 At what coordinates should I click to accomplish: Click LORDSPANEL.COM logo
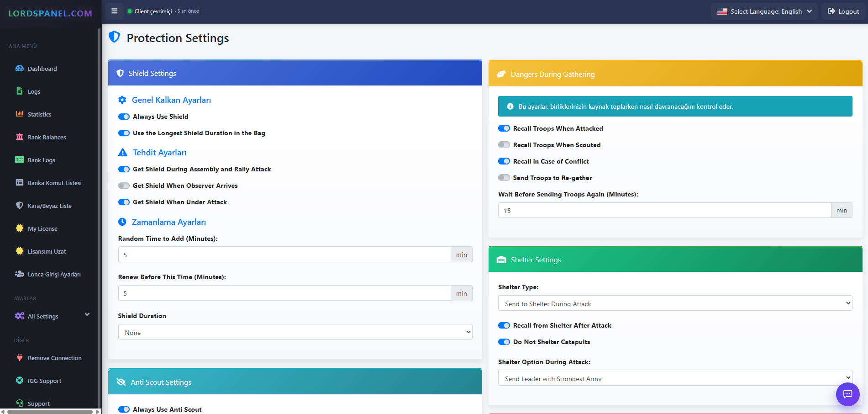click(x=50, y=13)
